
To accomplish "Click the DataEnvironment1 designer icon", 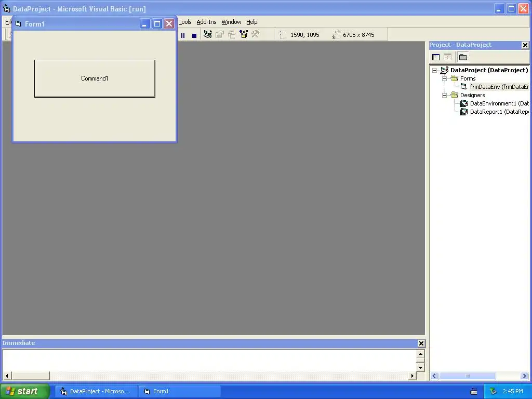I will [x=464, y=103].
